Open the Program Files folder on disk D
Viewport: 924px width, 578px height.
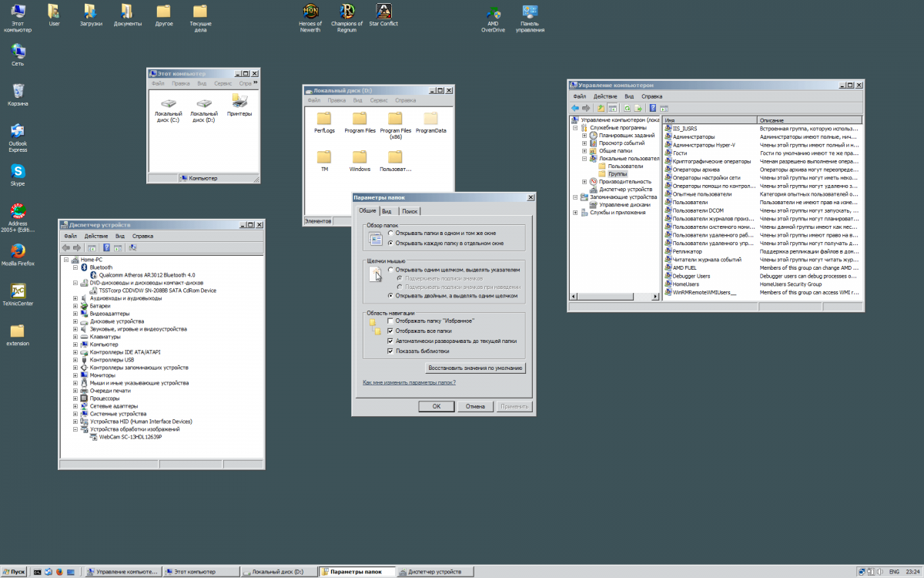coord(360,119)
